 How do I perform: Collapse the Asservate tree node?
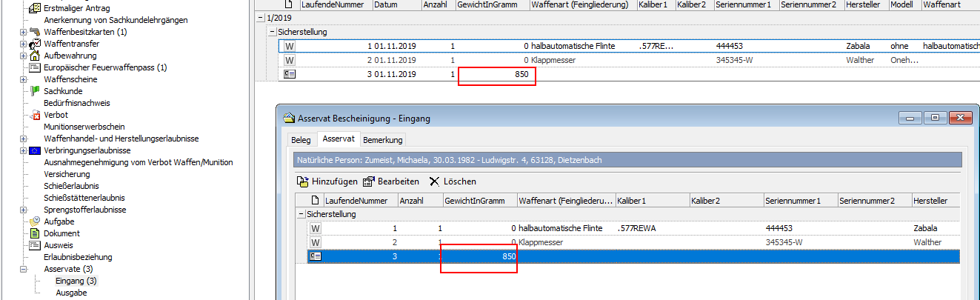point(23,269)
